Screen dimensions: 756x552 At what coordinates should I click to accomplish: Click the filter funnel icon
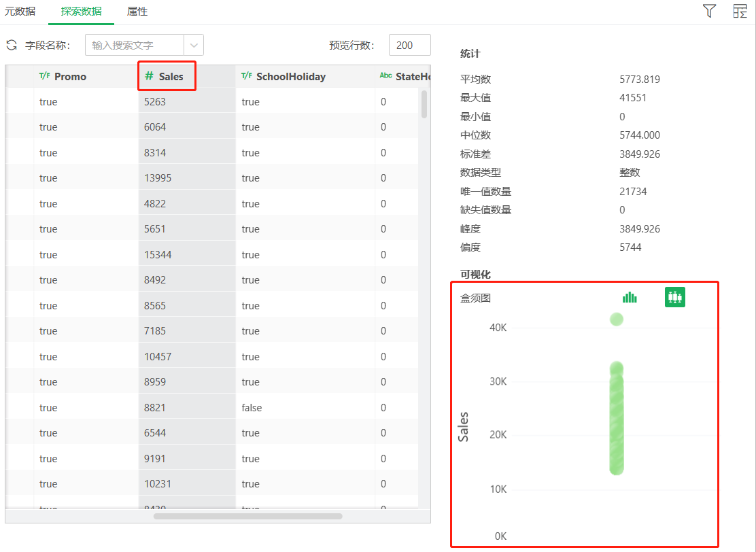point(709,11)
